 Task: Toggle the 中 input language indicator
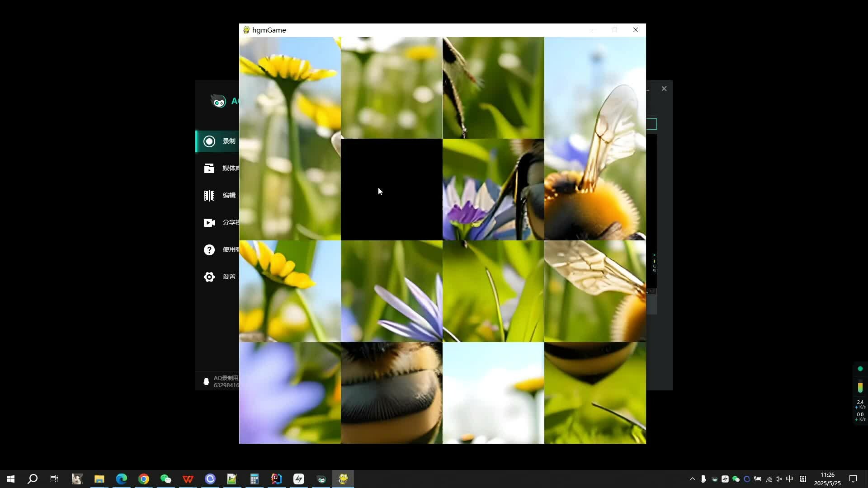(x=789, y=479)
